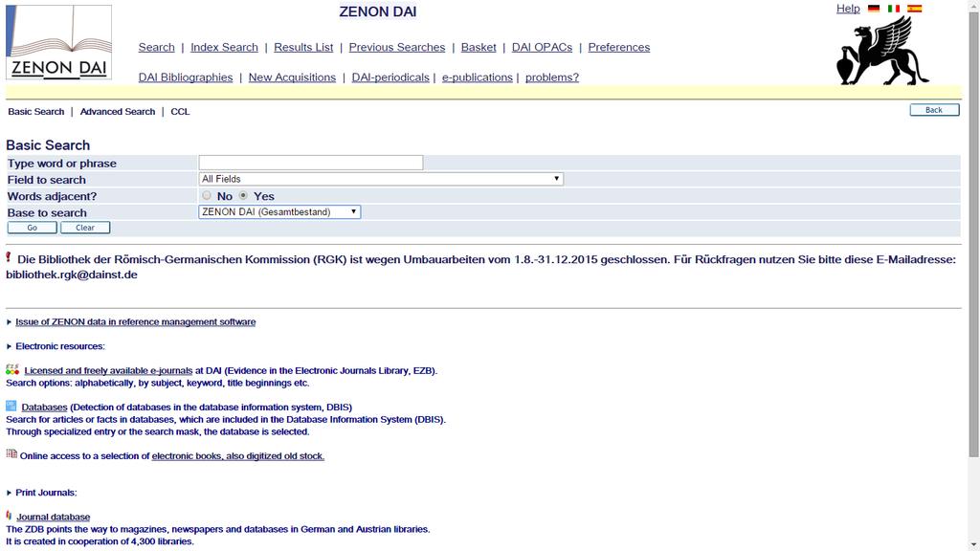Click the red exclamation notice icon
This screenshot has height=551, width=980.
[x=9, y=256]
